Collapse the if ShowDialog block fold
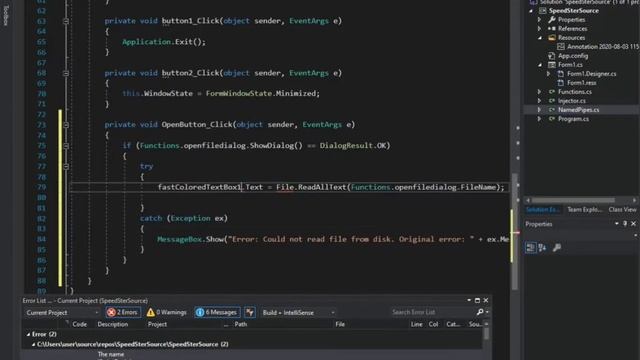The width and height of the screenshot is (640, 360). coord(66,145)
